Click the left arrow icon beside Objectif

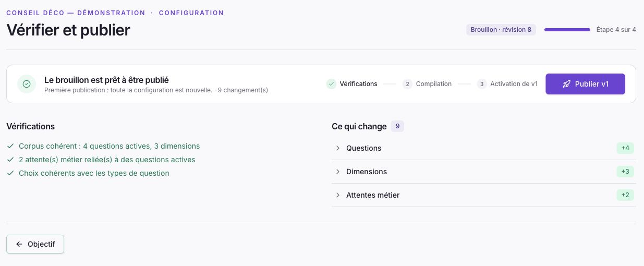pos(19,244)
